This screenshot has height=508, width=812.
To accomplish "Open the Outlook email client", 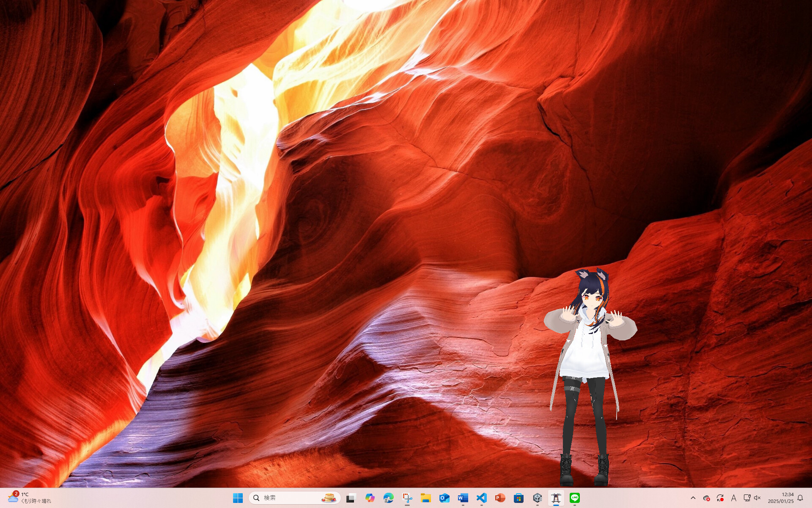I will click(x=444, y=498).
